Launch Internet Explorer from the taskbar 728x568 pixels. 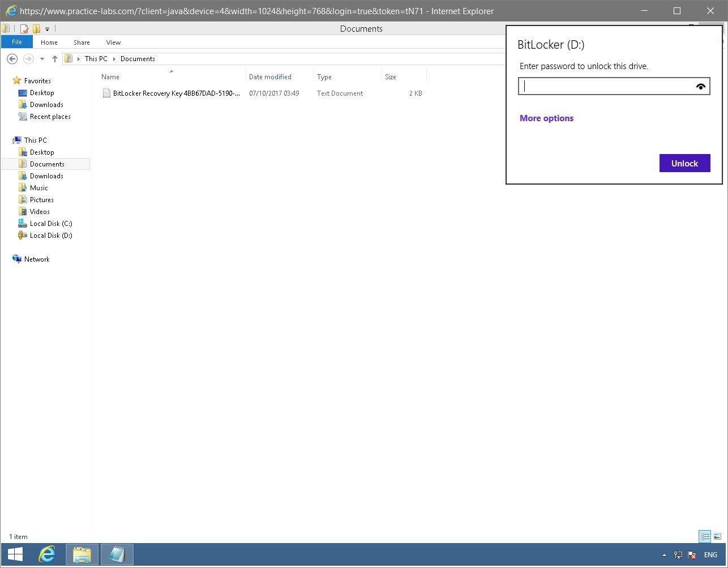[x=47, y=554]
